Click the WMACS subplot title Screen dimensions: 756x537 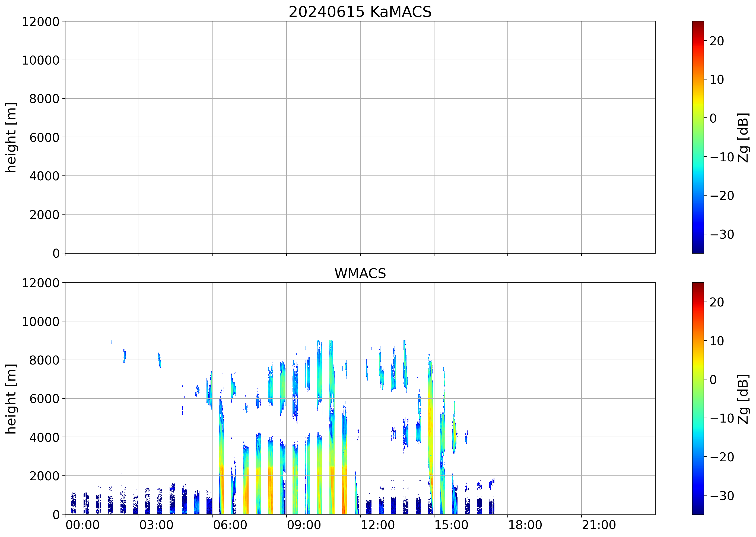360,273
